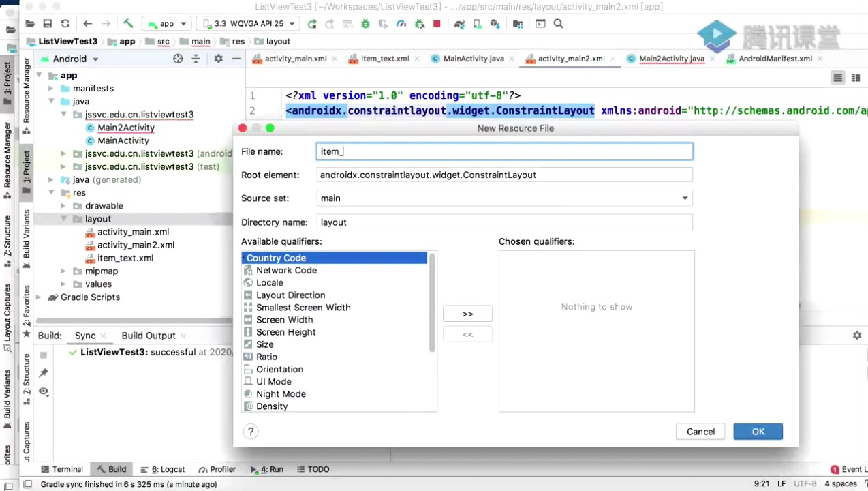Viewport: 868px width, 491px height.
Task: Click the Make Project hammer icon
Action: [x=127, y=23]
